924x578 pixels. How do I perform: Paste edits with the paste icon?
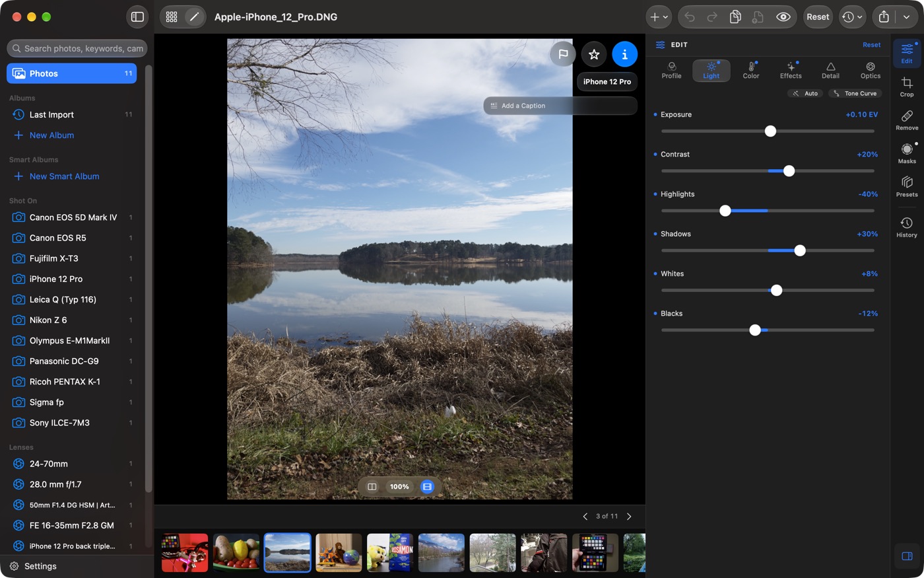(x=758, y=17)
